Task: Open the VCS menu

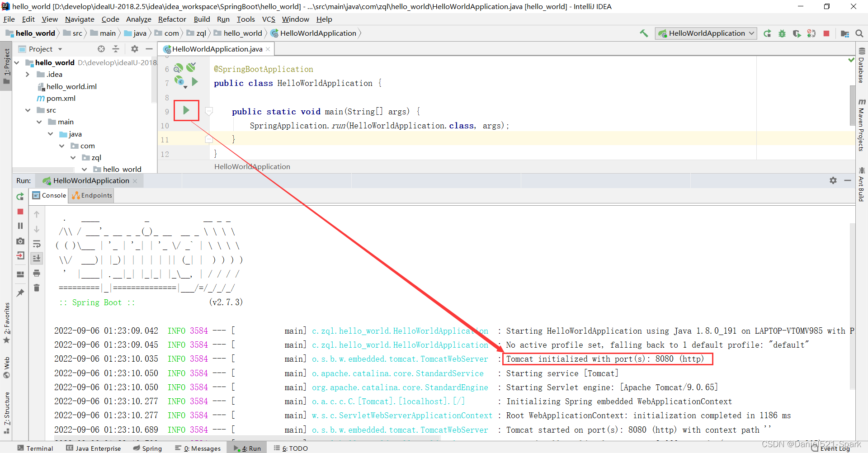Action: [x=269, y=19]
